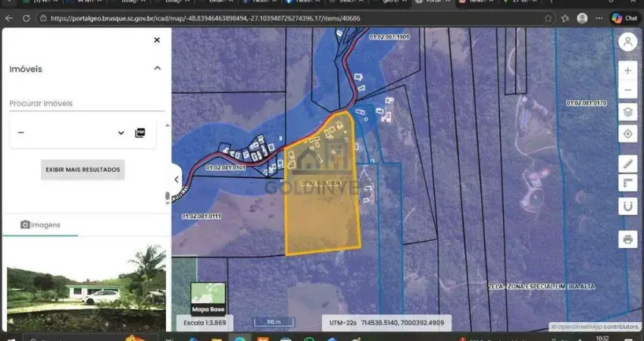Close the Imóveis side panel
Screen dimensions: 644x341
pyautogui.click(x=157, y=40)
